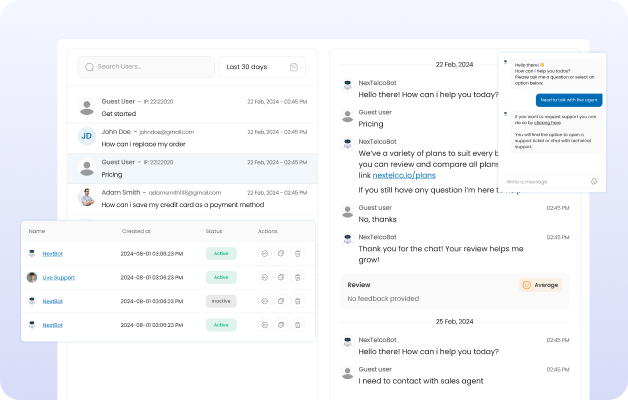Click the Average review face icon

pos(526,285)
